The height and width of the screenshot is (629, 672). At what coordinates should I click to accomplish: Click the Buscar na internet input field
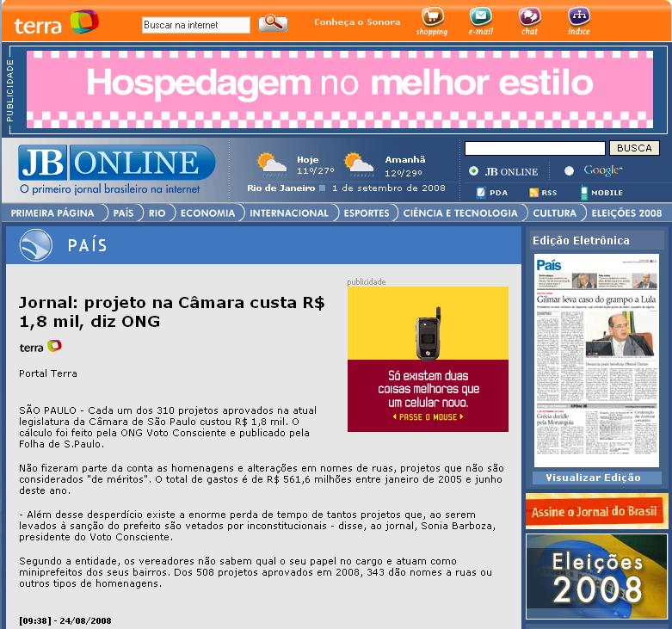pyautogui.click(x=196, y=25)
